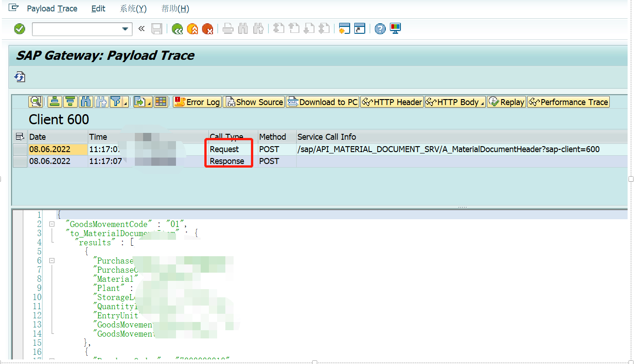The image size is (634, 364).
Task: Open the Performance Trace
Action: tap(569, 102)
